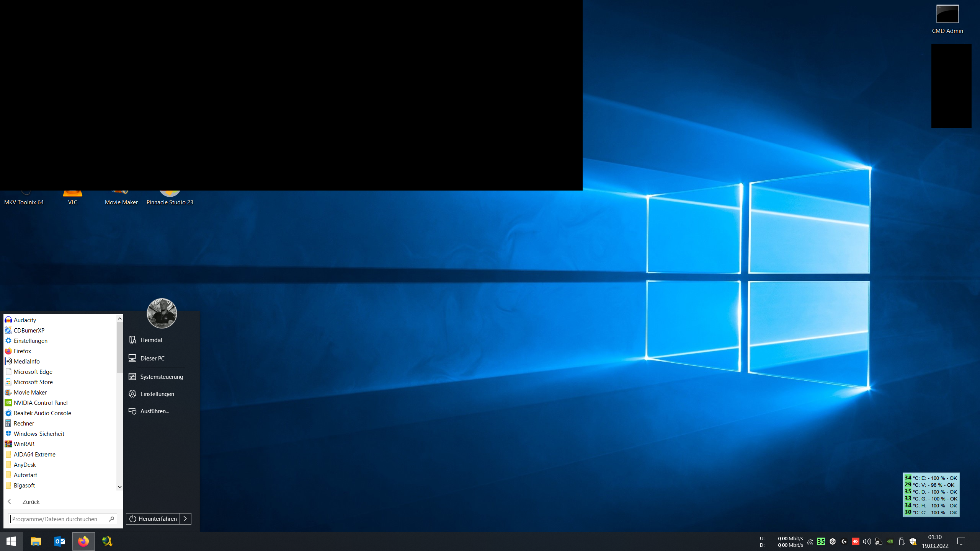The width and height of the screenshot is (980, 551).
Task: Click the Herunterfahren button
Action: pos(153,518)
